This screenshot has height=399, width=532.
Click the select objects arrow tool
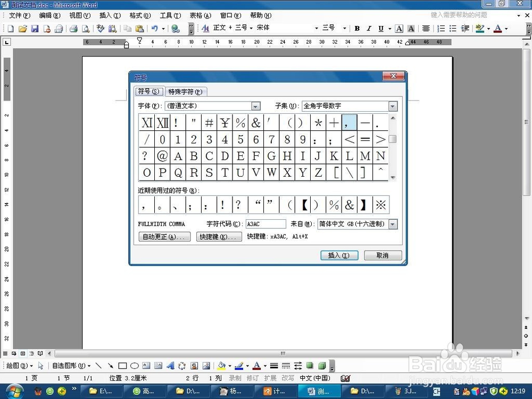tap(41, 365)
